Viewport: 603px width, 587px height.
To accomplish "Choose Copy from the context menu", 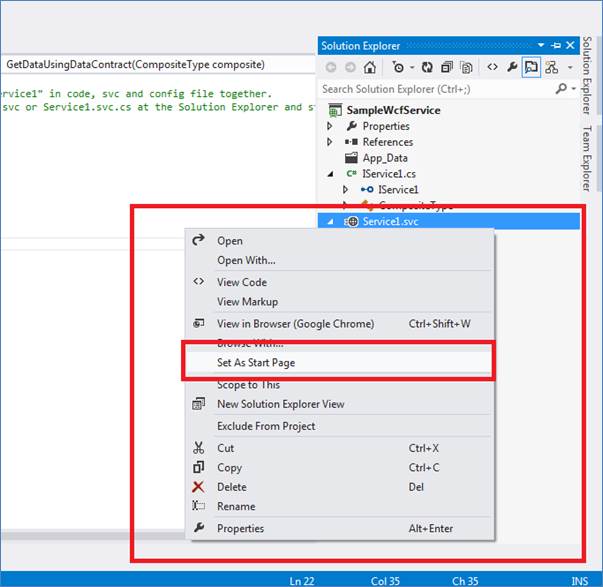I will 341,467.
